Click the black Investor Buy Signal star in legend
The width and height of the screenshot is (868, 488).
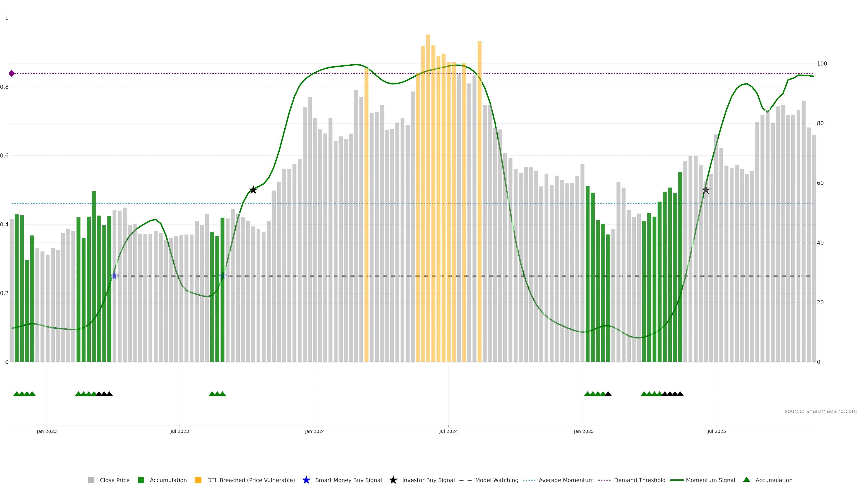(393, 480)
